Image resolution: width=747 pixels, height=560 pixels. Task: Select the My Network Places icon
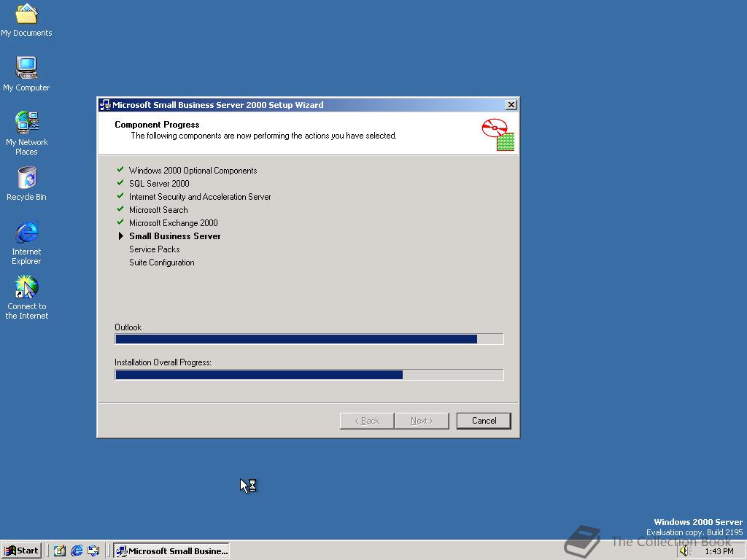pos(26,133)
